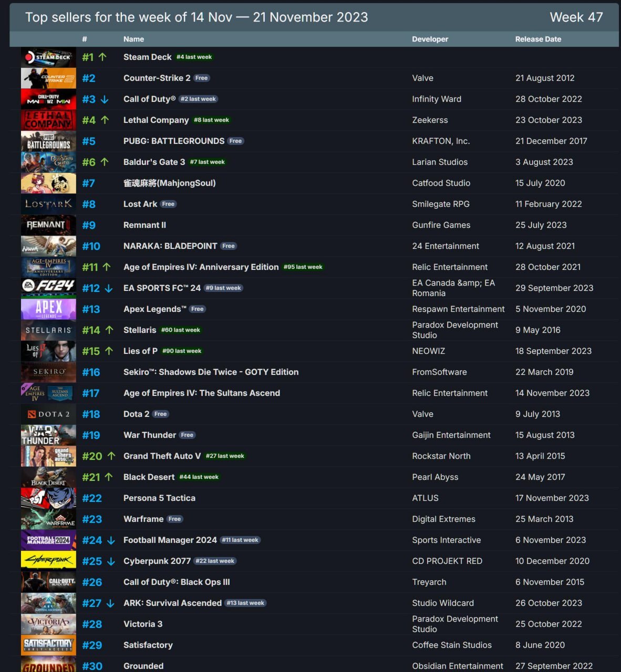
Task: Open the Apex Legends purple thumbnail
Action: 48,309
